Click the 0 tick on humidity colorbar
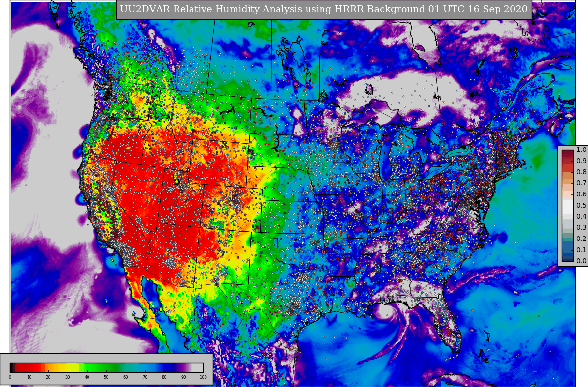The image size is (588, 387). tap(10, 377)
